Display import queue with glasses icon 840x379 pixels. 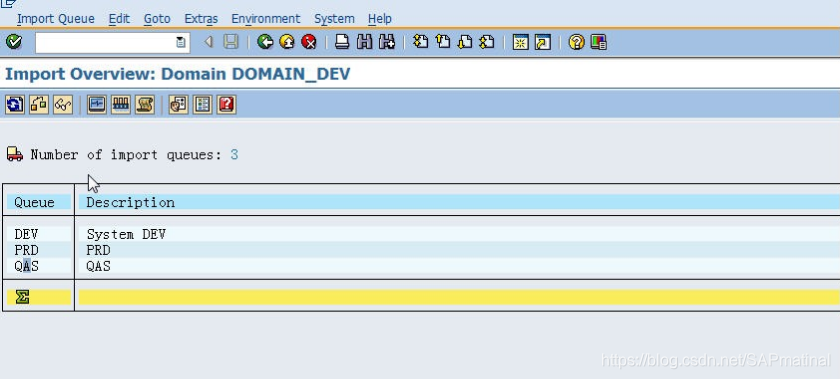coord(63,104)
